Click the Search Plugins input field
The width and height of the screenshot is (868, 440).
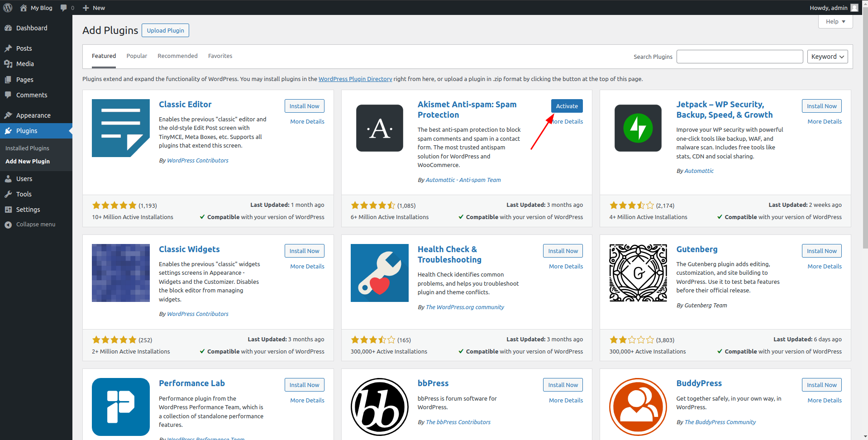[739, 57]
